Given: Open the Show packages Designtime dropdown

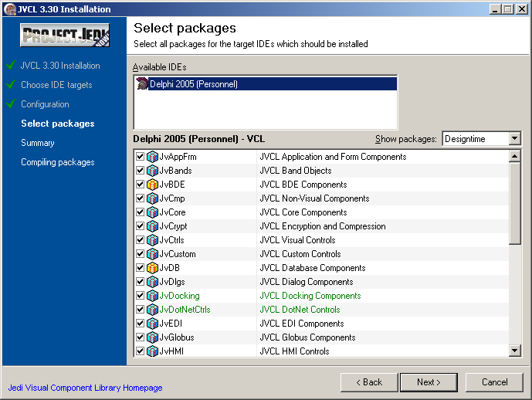Looking at the screenshot, I should coord(515,139).
